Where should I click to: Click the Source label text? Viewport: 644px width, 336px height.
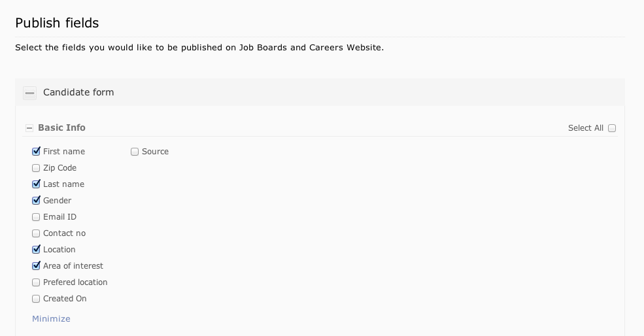pos(155,152)
